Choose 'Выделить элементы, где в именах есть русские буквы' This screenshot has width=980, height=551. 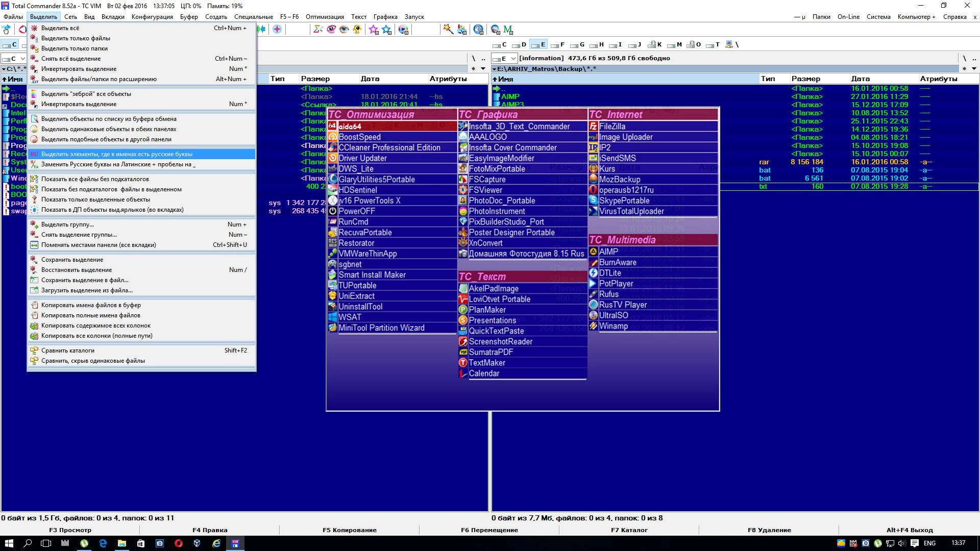point(141,154)
